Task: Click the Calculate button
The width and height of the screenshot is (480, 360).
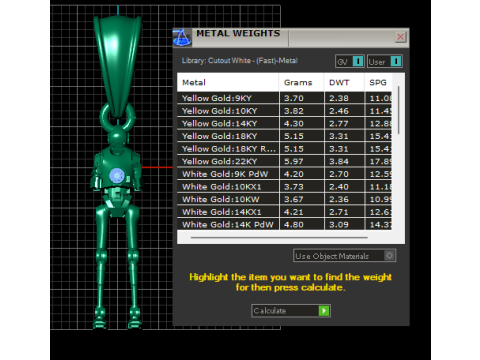Action: pos(291,311)
